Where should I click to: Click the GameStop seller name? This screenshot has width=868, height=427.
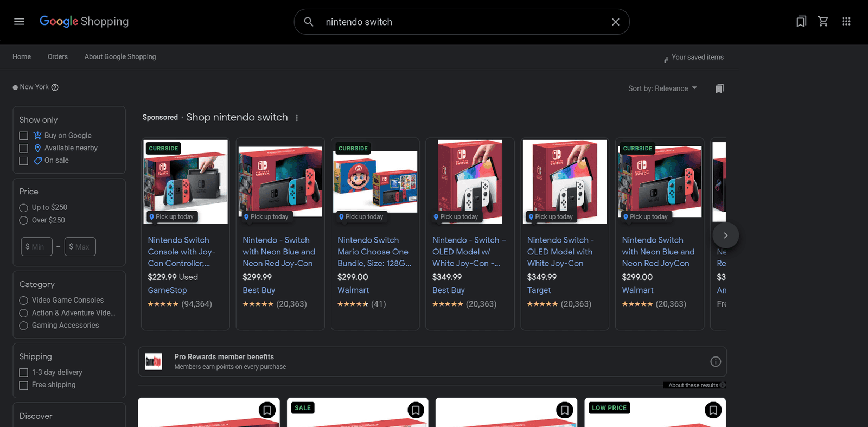click(x=167, y=290)
